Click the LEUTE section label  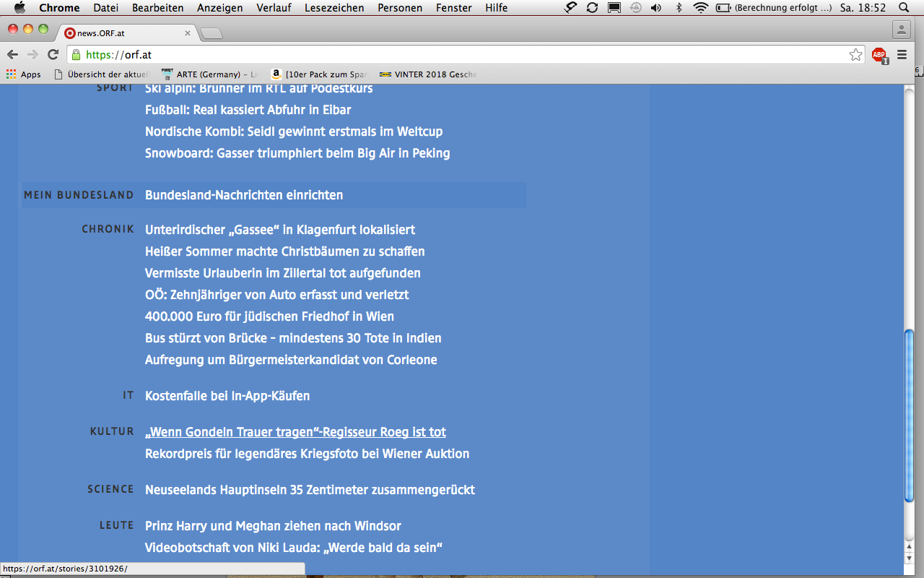(x=117, y=525)
